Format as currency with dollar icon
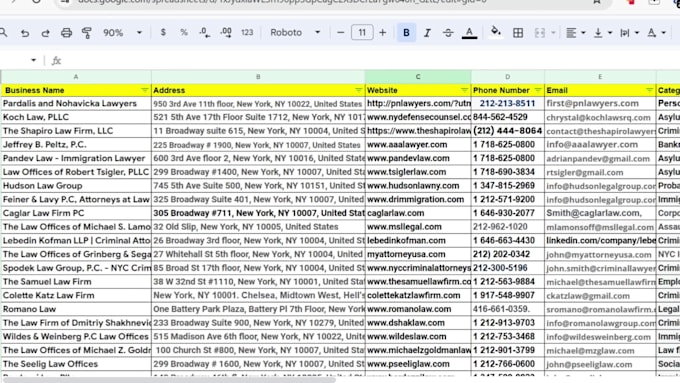The height and width of the screenshot is (383, 680). click(x=163, y=33)
